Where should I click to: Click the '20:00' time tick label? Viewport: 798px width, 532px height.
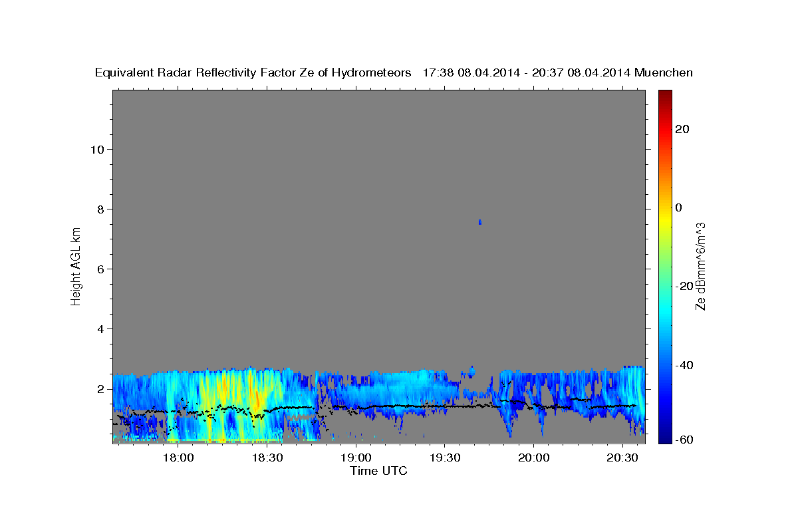pyautogui.click(x=533, y=458)
